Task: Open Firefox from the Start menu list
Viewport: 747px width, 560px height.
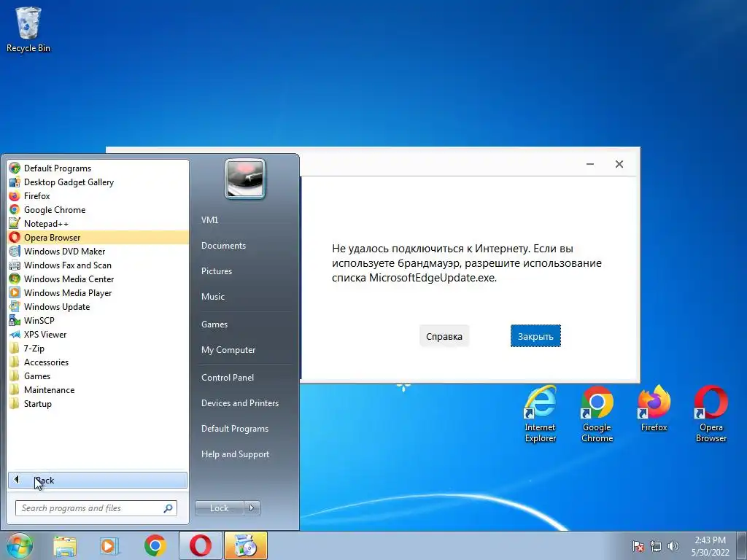Action: click(x=98, y=195)
